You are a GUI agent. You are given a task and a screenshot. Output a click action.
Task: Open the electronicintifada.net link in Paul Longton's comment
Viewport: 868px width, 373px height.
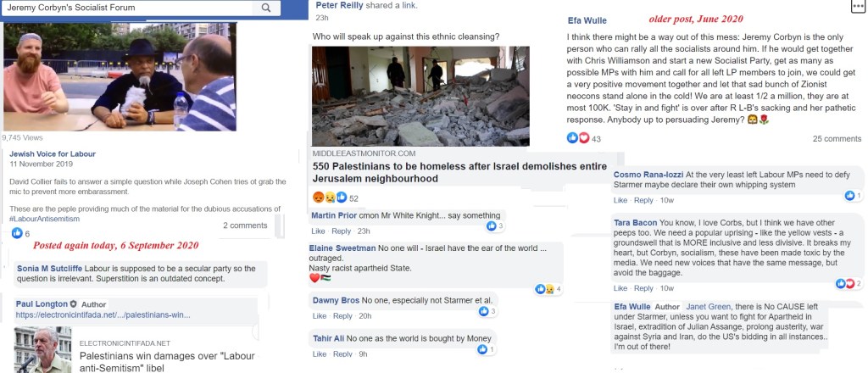tap(103, 315)
